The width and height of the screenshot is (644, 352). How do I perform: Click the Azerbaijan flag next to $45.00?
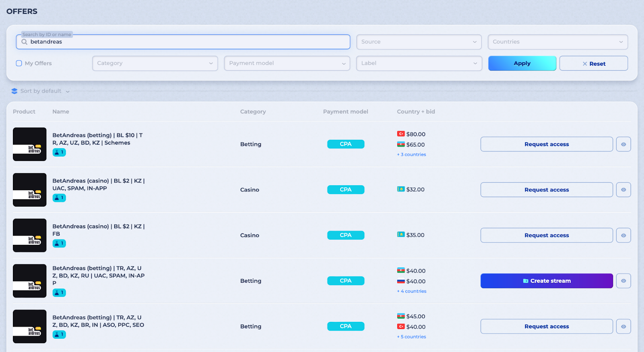[401, 316]
